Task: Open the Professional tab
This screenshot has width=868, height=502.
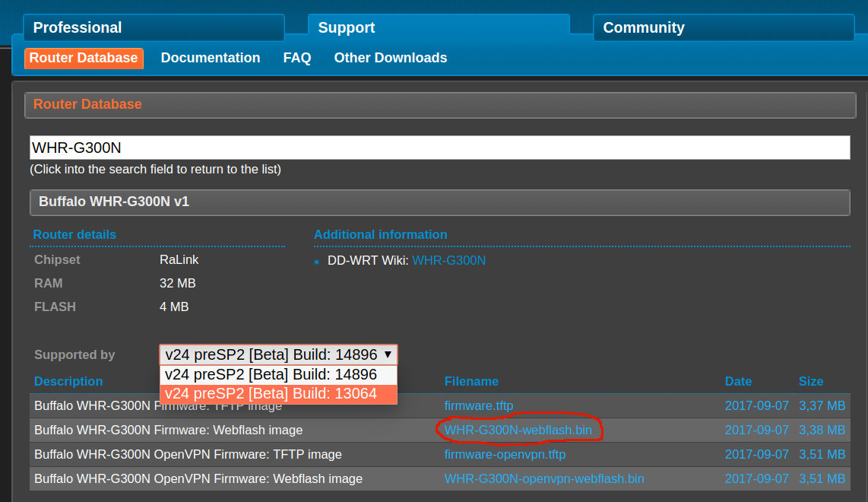Action: [x=154, y=27]
